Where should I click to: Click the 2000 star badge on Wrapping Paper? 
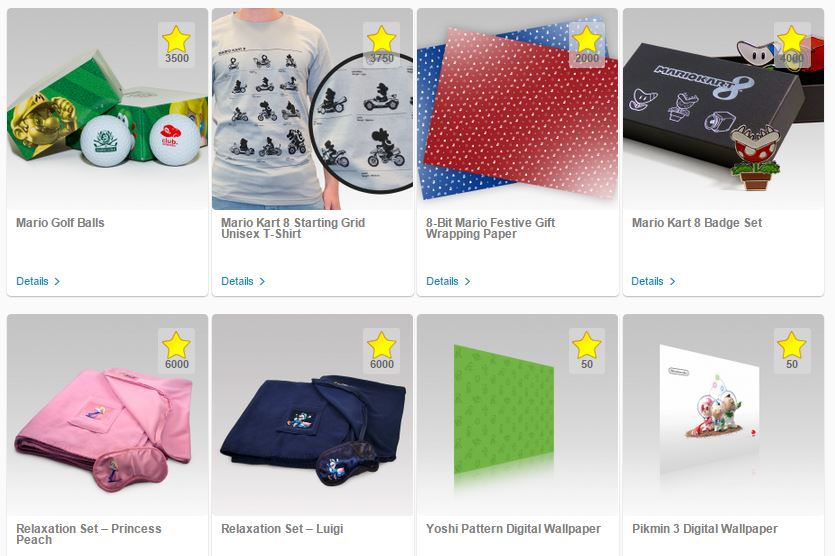[x=586, y=45]
